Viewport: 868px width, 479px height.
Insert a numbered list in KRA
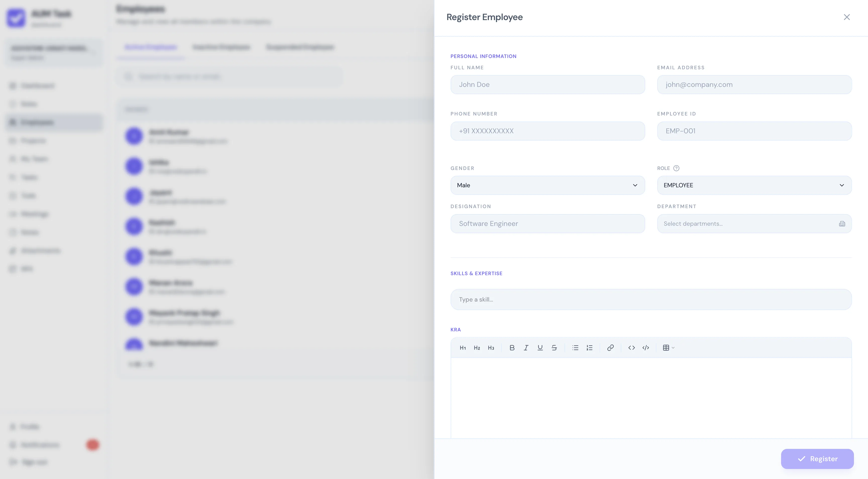[589, 348]
